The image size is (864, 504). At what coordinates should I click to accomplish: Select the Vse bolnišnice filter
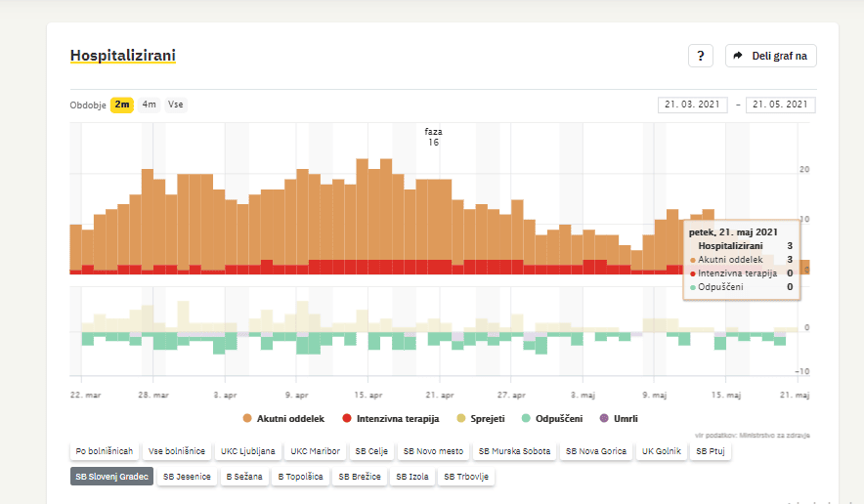(x=177, y=451)
